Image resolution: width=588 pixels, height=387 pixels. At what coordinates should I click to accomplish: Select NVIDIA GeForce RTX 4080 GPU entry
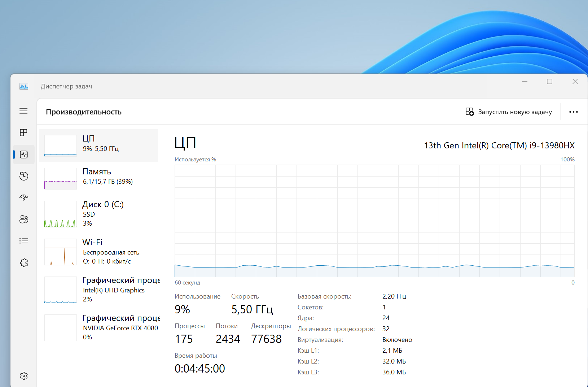pyautogui.click(x=98, y=327)
